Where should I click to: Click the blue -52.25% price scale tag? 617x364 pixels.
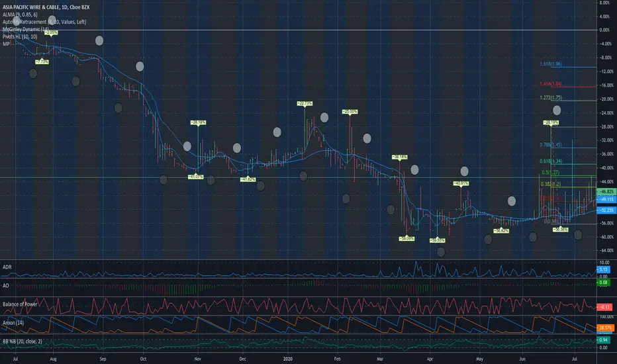[x=606, y=210]
